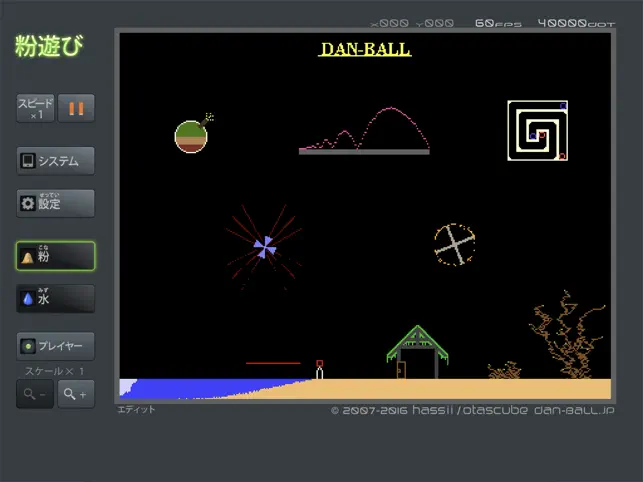Click the bomb ball in the canvas
Screen dimensions: 643x482
pos(191,137)
